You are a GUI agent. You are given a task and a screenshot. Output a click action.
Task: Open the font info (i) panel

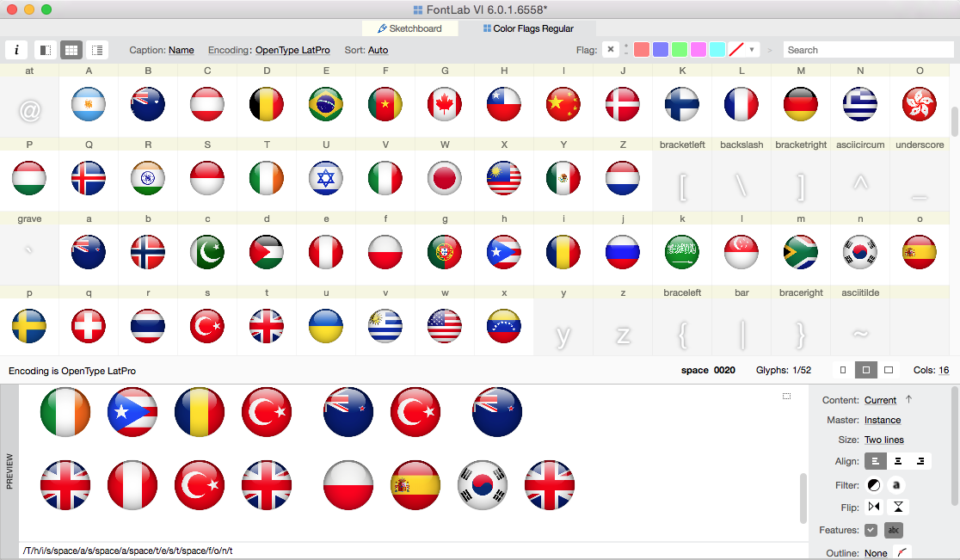tap(17, 50)
